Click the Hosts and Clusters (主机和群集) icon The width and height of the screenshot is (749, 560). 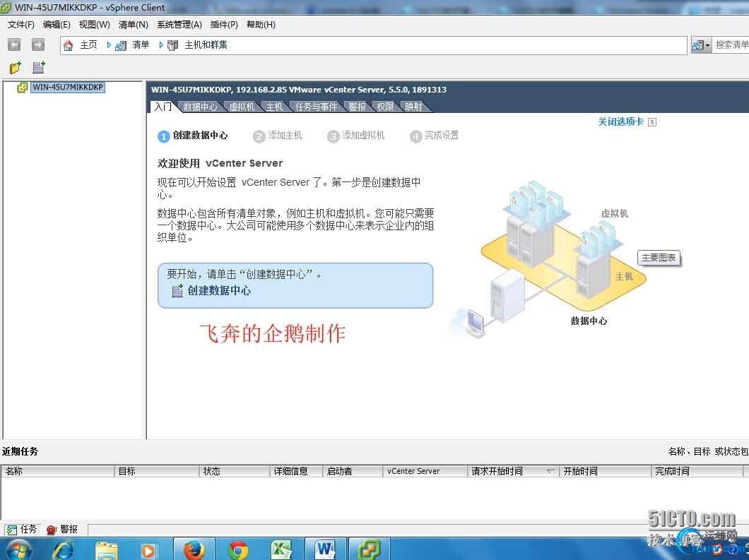tap(173, 45)
